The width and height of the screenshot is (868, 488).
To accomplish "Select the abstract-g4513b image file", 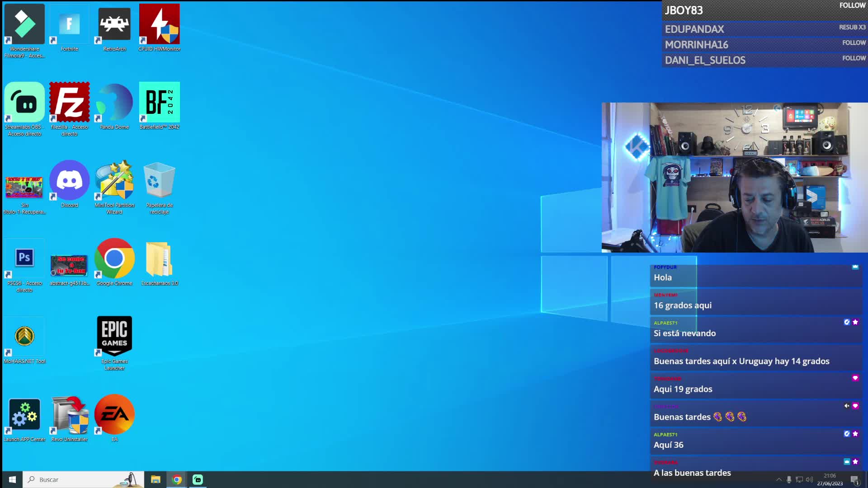I will pyautogui.click(x=69, y=270).
